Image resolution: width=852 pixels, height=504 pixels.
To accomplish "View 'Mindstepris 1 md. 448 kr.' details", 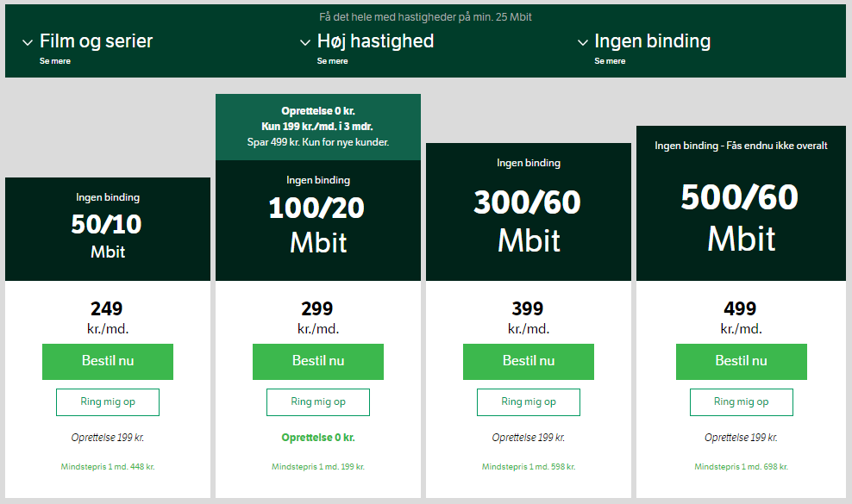I will coord(108,467).
